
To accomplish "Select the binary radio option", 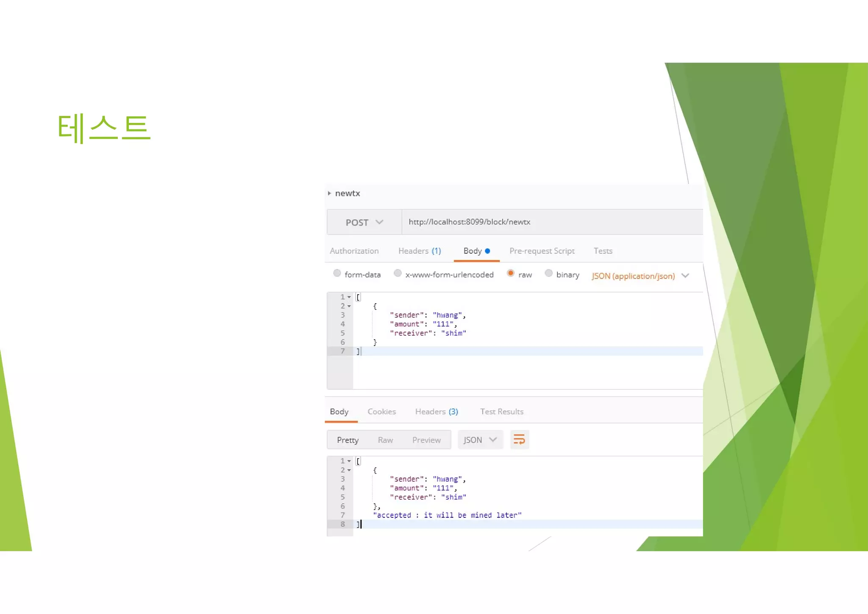I will pyautogui.click(x=548, y=274).
